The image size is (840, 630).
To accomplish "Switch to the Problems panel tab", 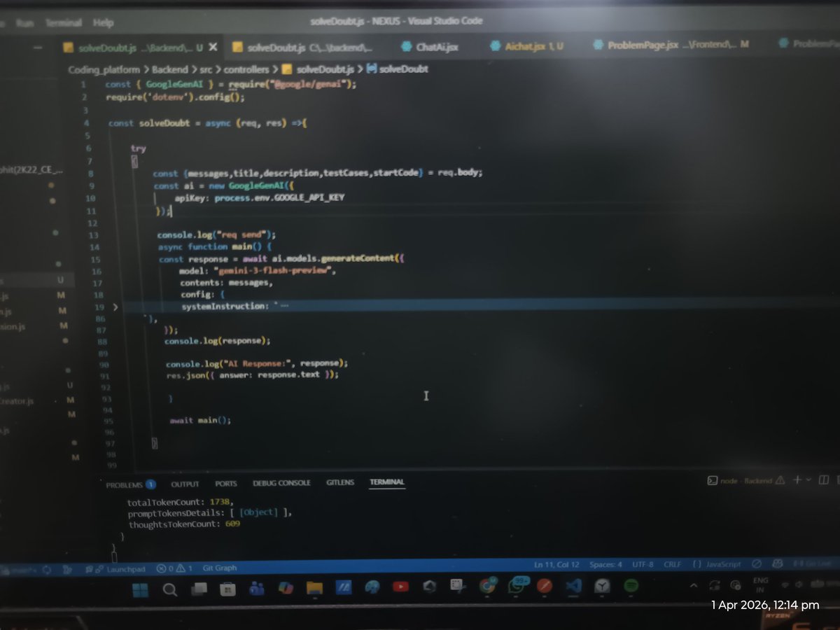I will coord(131,483).
